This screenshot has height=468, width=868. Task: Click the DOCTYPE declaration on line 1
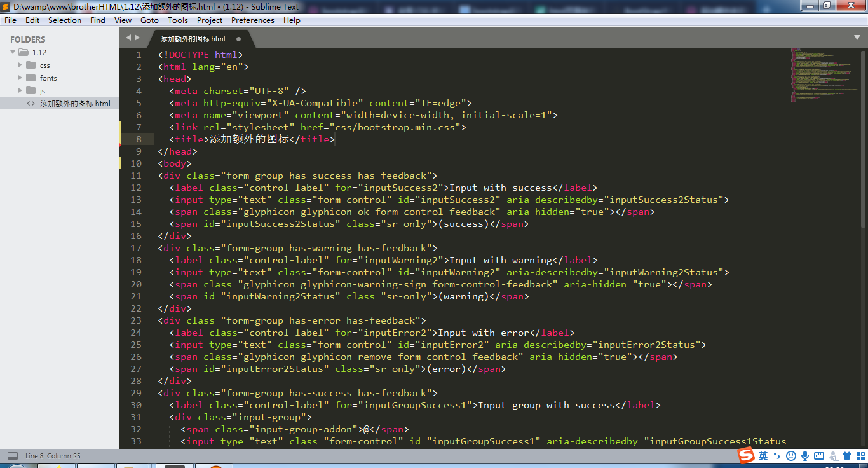(x=200, y=55)
